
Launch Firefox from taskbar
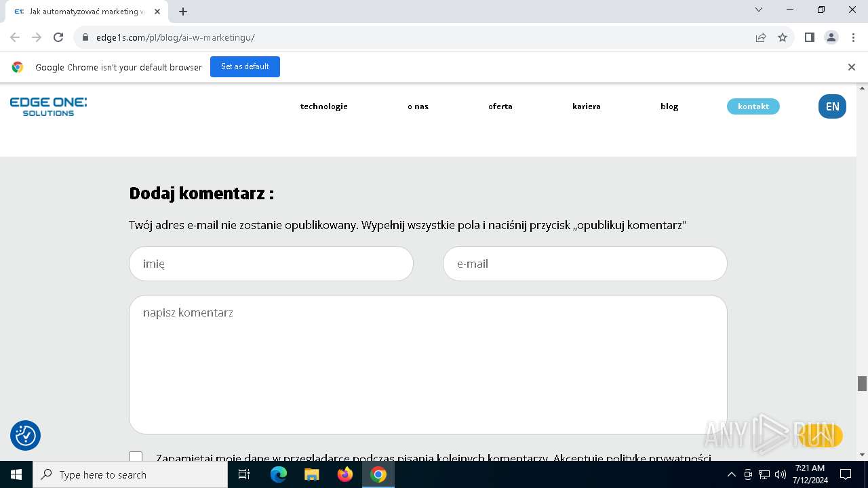[x=345, y=474]
